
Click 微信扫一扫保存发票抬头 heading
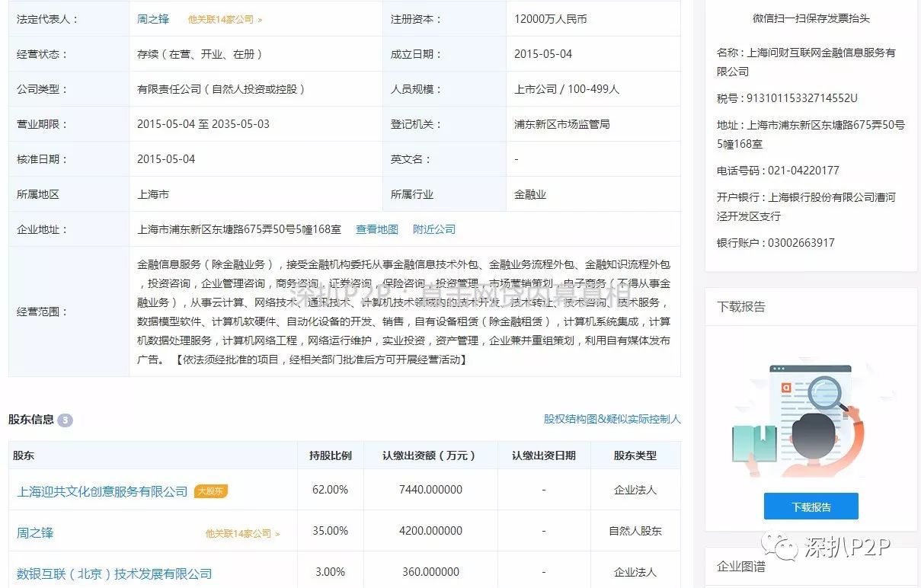tap(811, 18)
